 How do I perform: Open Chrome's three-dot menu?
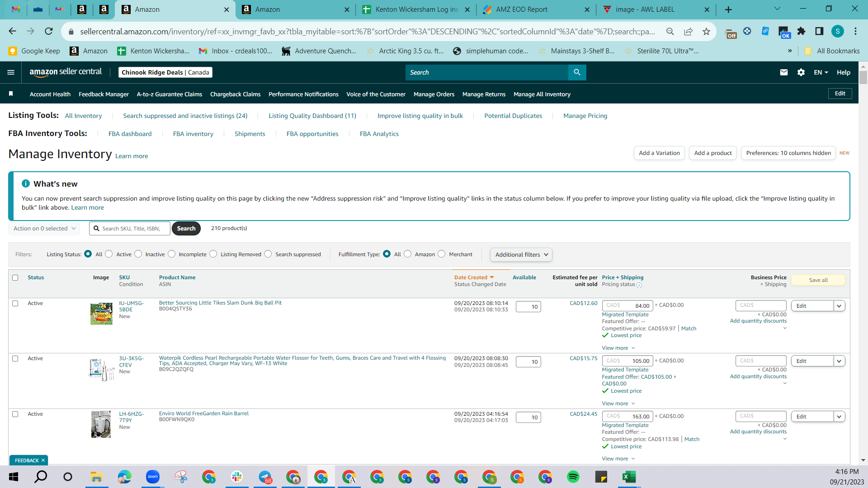855,31
